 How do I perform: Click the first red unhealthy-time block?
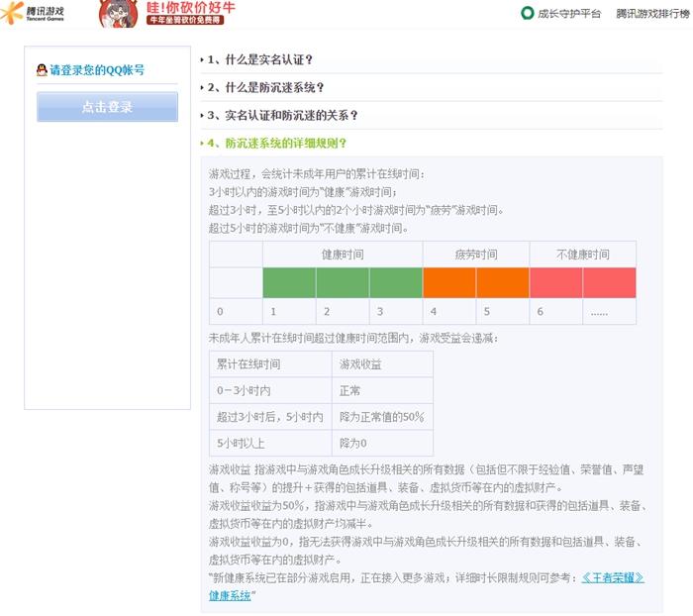click(555, 282)
